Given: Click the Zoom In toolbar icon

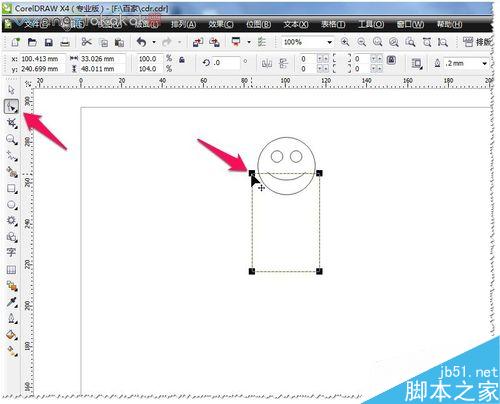Looking at the screenshot, I should pyautogui.click(x=345, y=42).
